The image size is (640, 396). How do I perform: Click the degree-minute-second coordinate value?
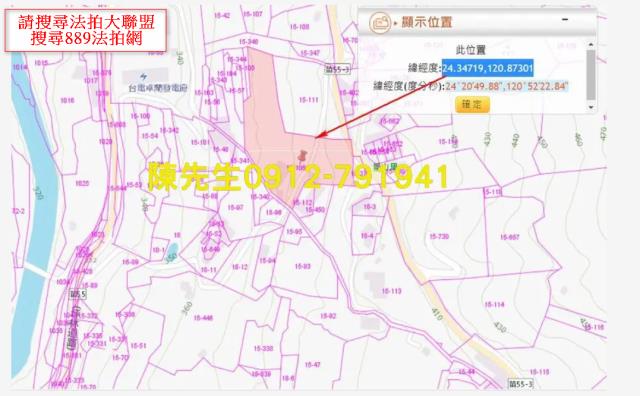coord(507,87)
